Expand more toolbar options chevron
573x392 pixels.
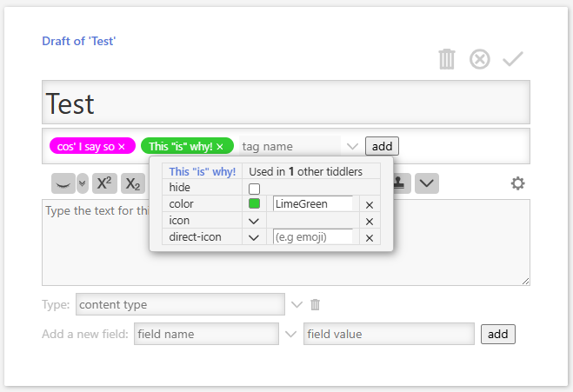pos(426,183)
